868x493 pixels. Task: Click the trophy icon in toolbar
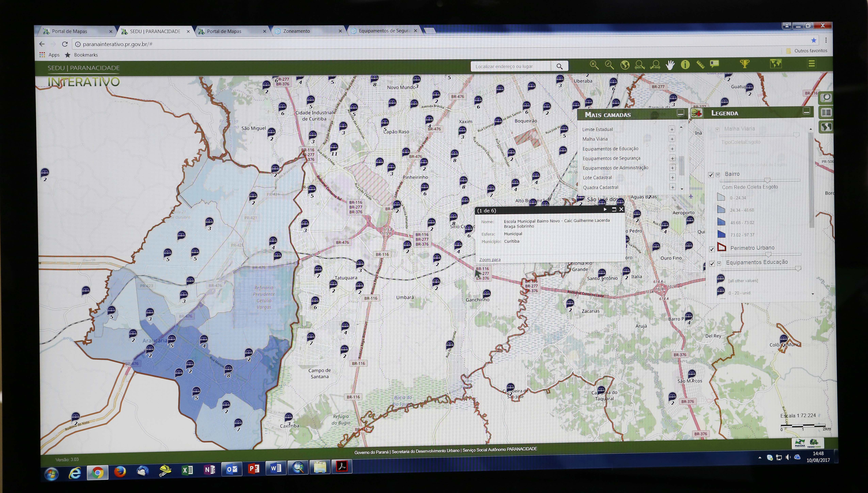744,64
